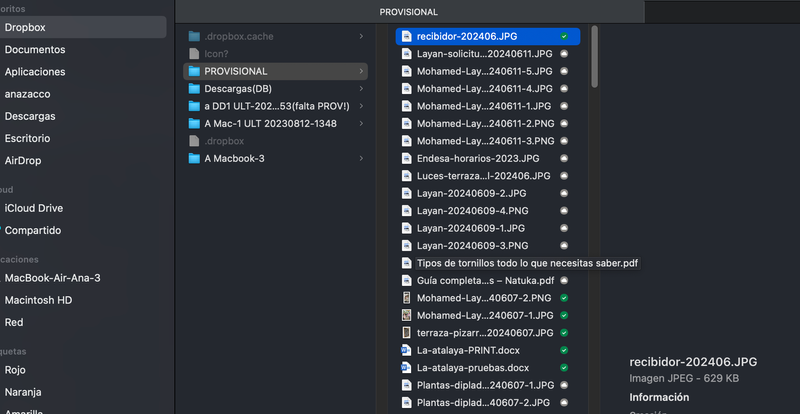
Task: Expand the .dropbox.cache folder chevron
Action: (x=361, y=36)
